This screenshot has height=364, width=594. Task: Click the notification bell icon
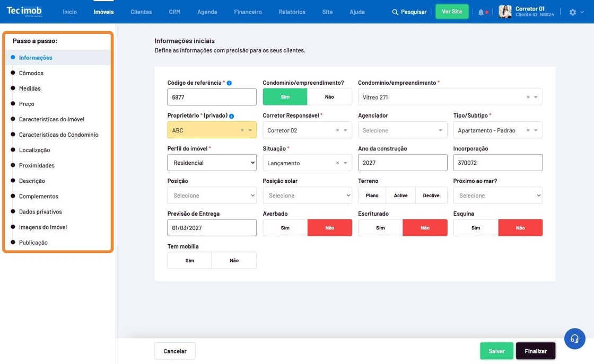pyautogui.click(x=481, y=12)
